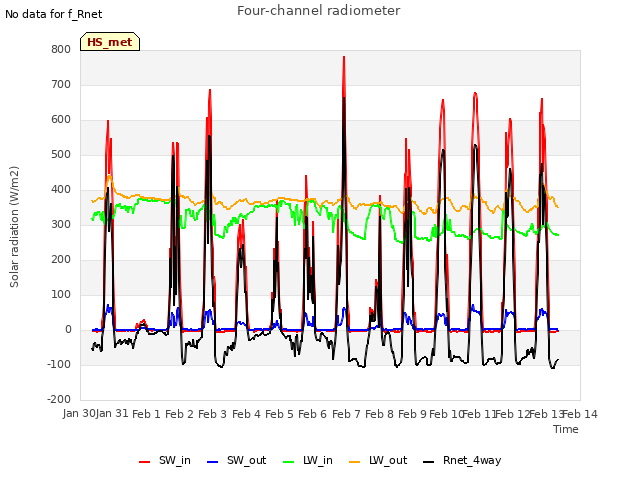Click the SW_in red legend swatch
The image size is (640, 480).
click(x=144, y=462)
